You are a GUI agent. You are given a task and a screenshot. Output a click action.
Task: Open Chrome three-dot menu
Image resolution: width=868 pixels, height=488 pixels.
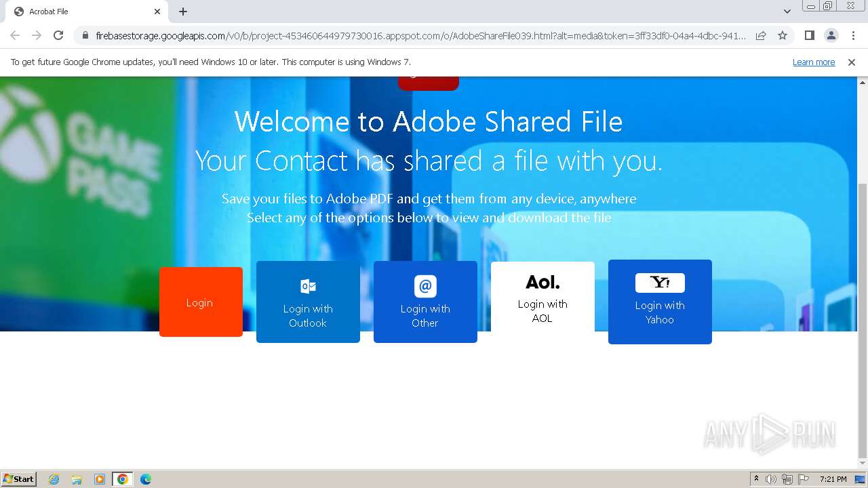(x=853, y=35)
